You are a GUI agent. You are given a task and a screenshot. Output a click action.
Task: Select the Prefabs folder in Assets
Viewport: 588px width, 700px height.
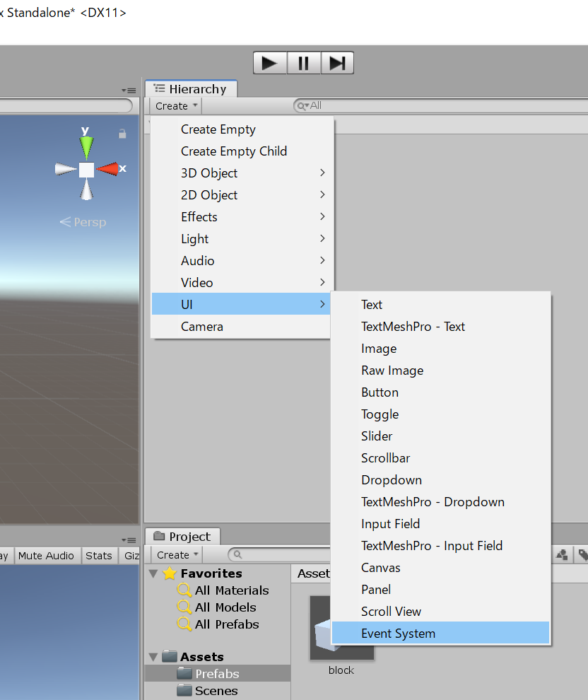point(217,674)
